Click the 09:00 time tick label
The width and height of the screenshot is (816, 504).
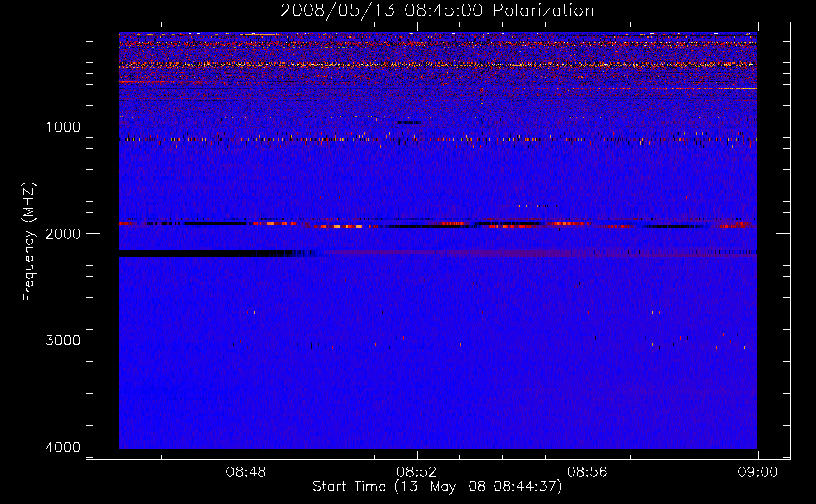point(758,472)
